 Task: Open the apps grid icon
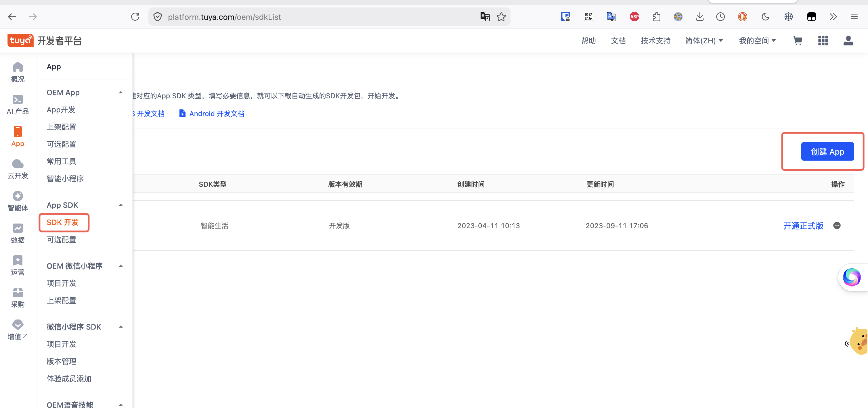pos(823,41)
